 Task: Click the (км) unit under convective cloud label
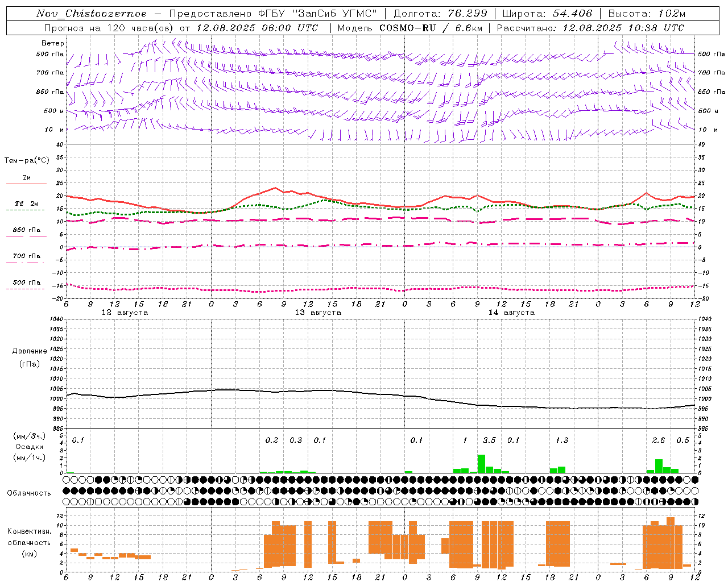(x=29, y=554)
